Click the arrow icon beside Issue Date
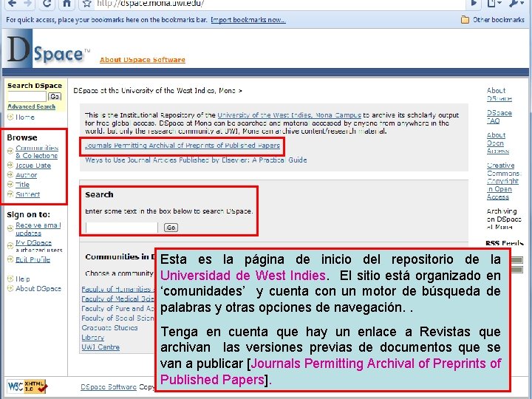Image resolution: width=532 pixels, height=399 pixels. [10, 166]
